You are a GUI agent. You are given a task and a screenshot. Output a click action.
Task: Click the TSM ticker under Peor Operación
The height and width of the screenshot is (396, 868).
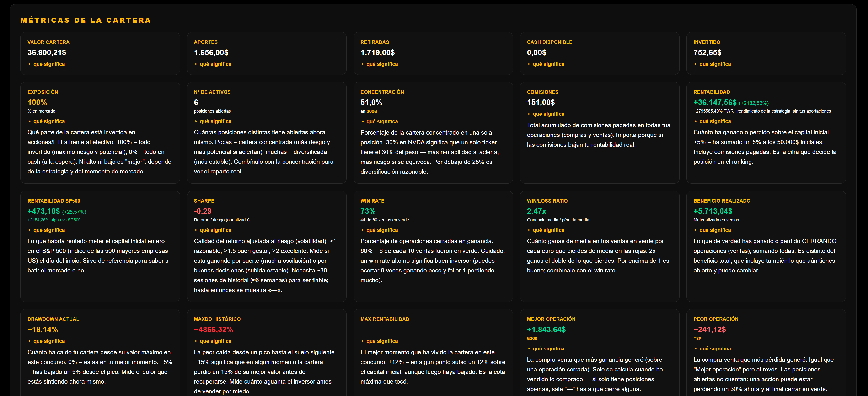pos(697,339)
